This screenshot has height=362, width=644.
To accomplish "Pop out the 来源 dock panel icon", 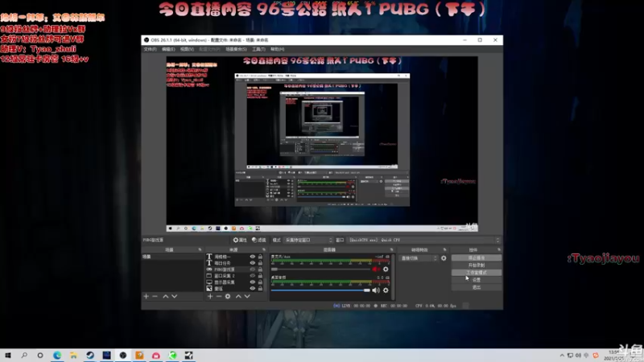I will 264,249.
